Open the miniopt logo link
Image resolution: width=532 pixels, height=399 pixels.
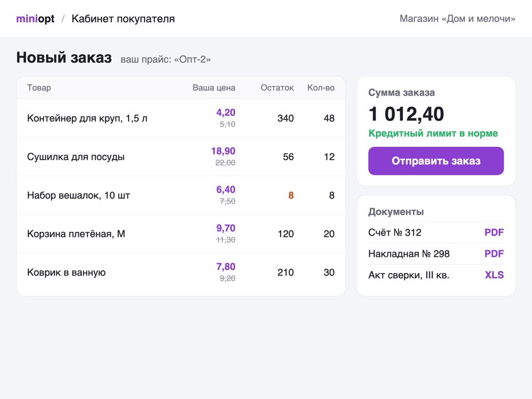(x=35, y=19)
